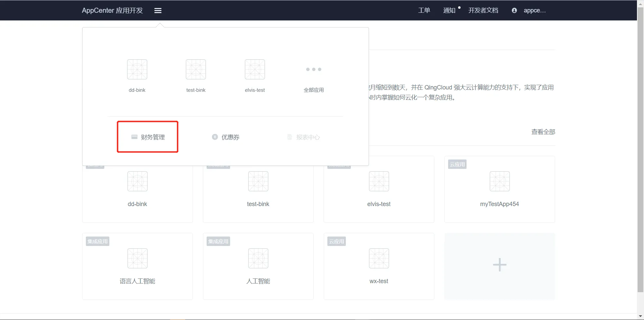This screenshot has width=644, height=320.
Task: Open the 语言人工智能 app card
Action: click(137, 266)
